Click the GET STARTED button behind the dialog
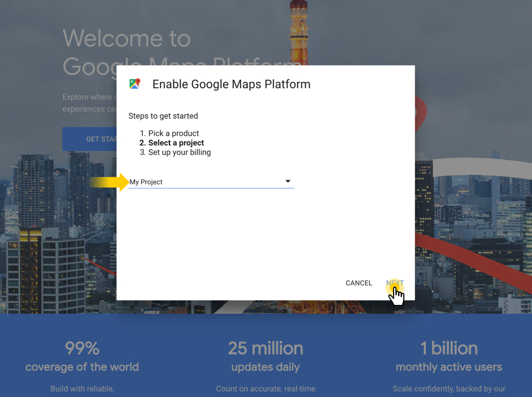The height and width of the screenshot is (397, 532). pyautogui.click(x=89, y=139)
